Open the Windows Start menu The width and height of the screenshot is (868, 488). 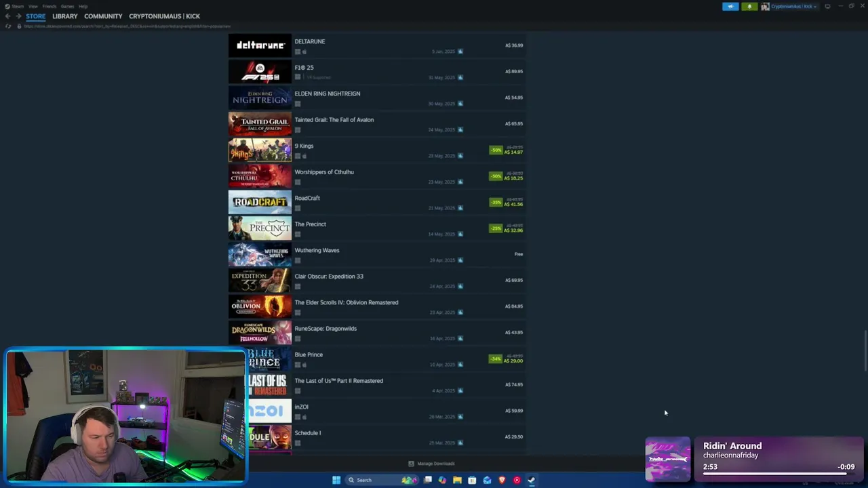336,480
